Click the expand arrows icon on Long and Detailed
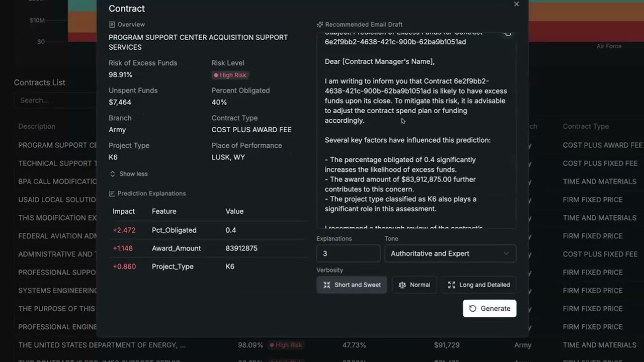The height and width of the screenshot is (362, 644). point(451,285)
